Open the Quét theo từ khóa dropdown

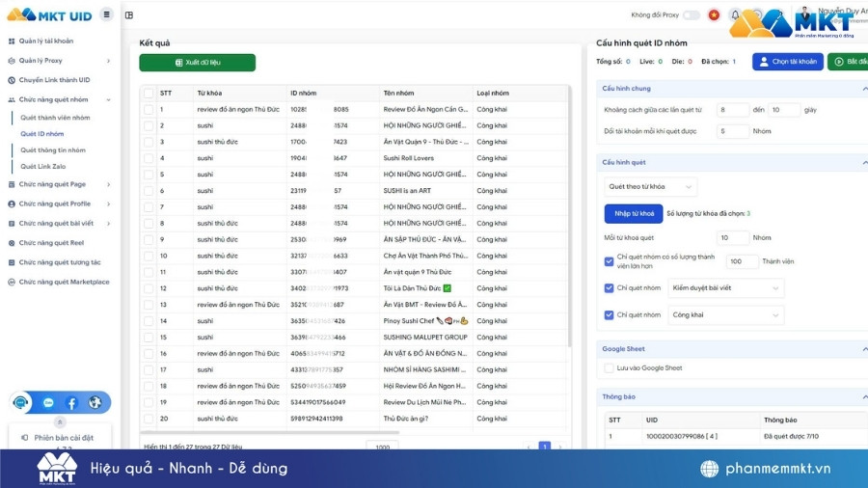[x=650, y=187]
